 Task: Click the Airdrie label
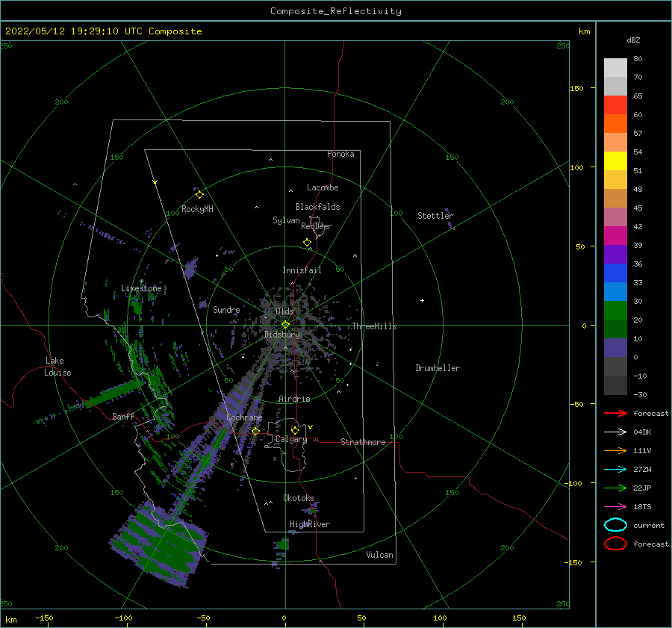(x=294, y=399)
